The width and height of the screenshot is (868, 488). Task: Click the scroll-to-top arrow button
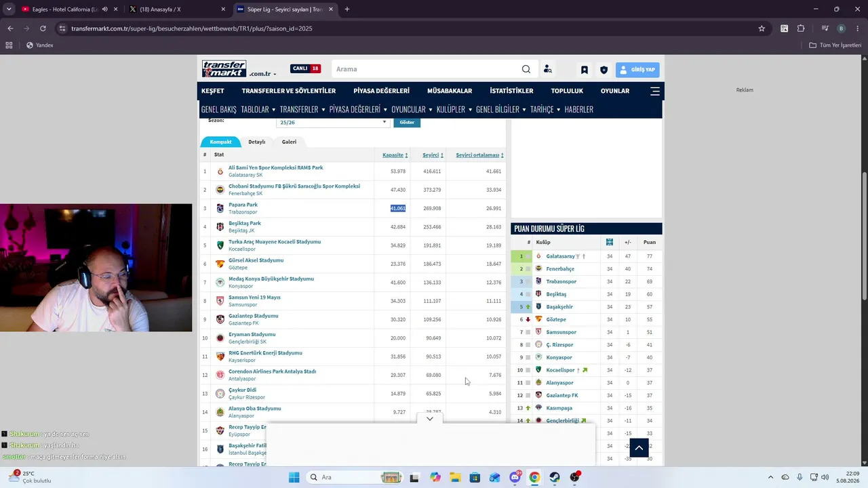click(639, 448)
